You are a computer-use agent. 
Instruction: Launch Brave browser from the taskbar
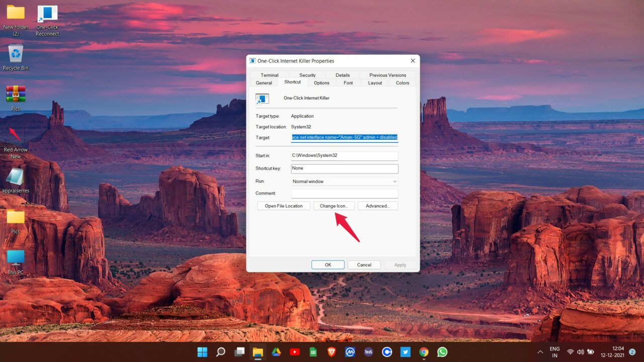click(332, 352)
